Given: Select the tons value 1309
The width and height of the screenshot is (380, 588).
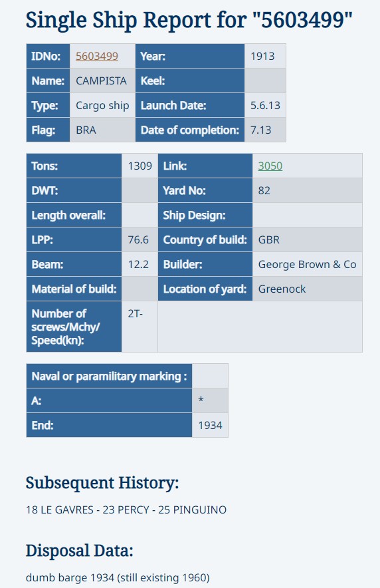Looking at the screenshot, I should point(140,166).
